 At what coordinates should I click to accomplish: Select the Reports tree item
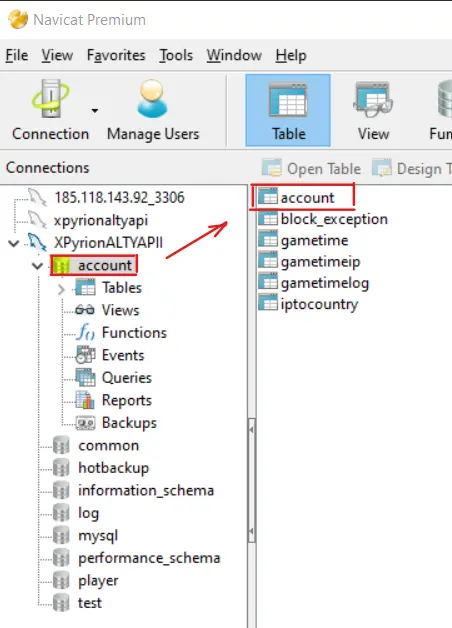(127, 400)
